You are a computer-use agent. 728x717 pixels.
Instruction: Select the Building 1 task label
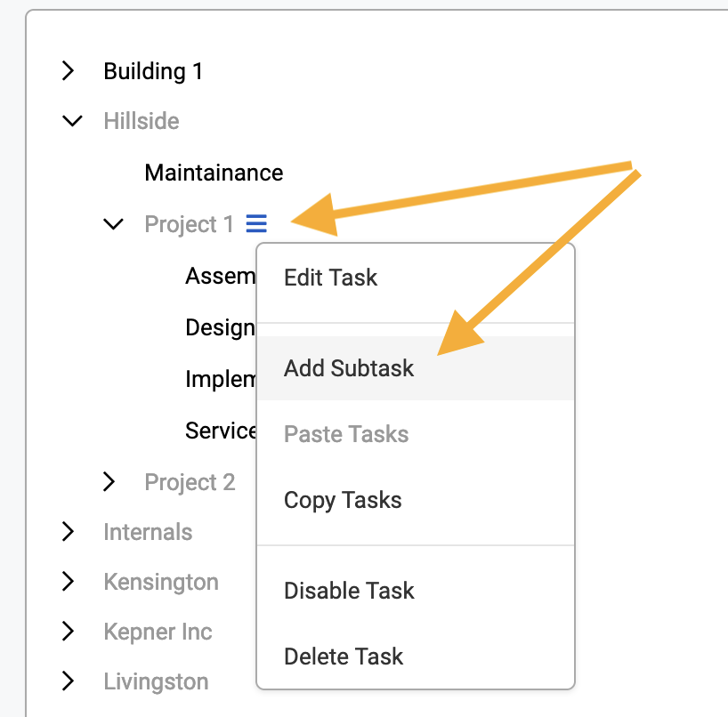point(153,71)
